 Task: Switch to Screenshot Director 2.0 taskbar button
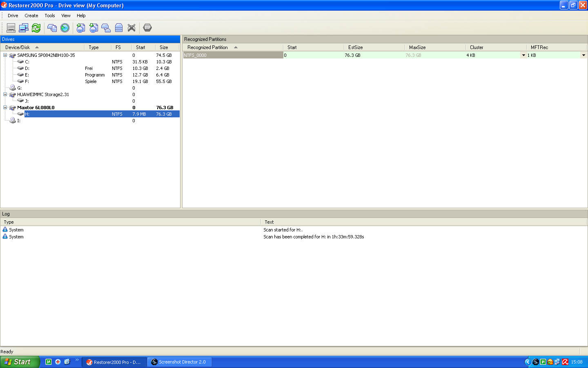(179, 362)
